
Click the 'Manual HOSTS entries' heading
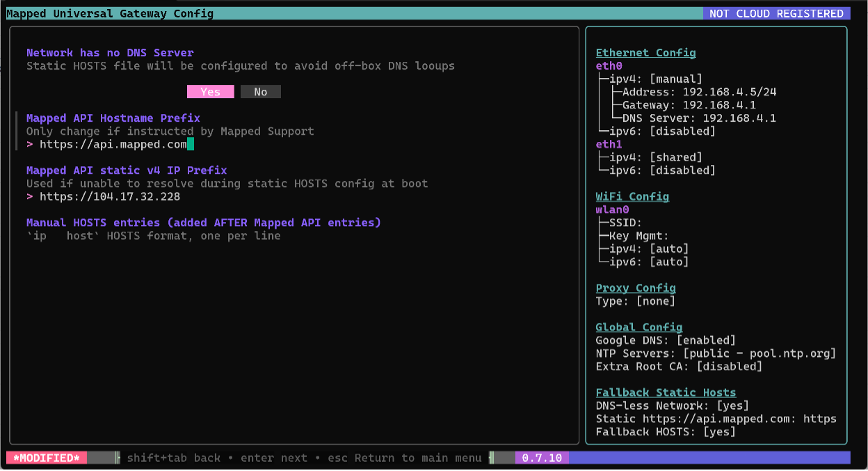pyautogui.click(x=204, y=223)
